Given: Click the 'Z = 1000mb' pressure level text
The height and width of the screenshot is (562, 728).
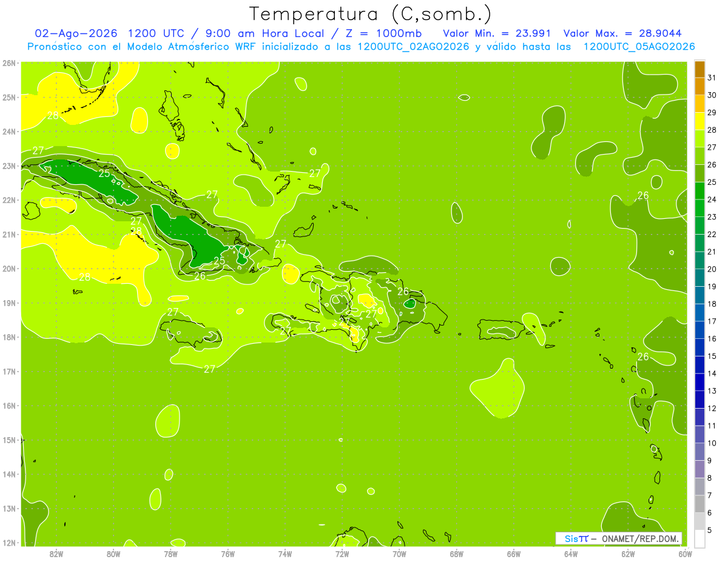Looking at the screenshot, I should tap(383, 33).
